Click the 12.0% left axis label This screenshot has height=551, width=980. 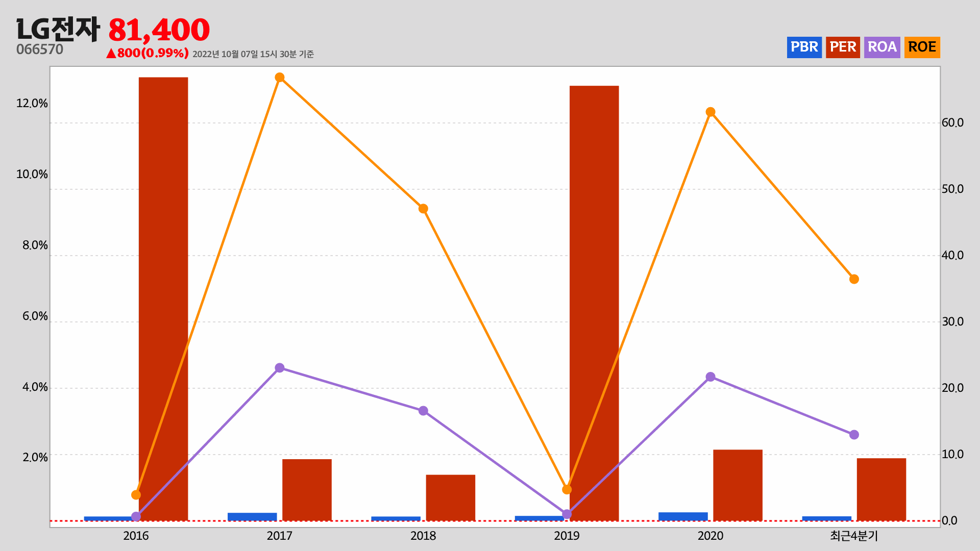tap(32, 104)
